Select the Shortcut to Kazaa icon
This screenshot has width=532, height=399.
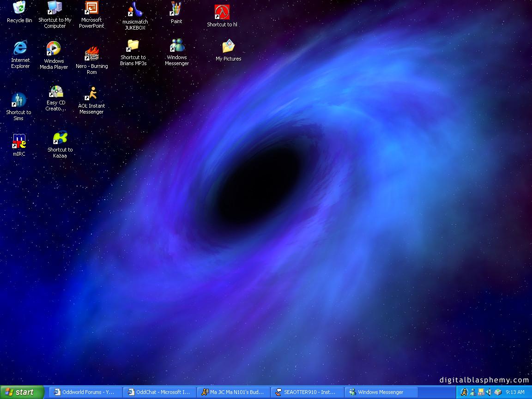click(60, 138)
